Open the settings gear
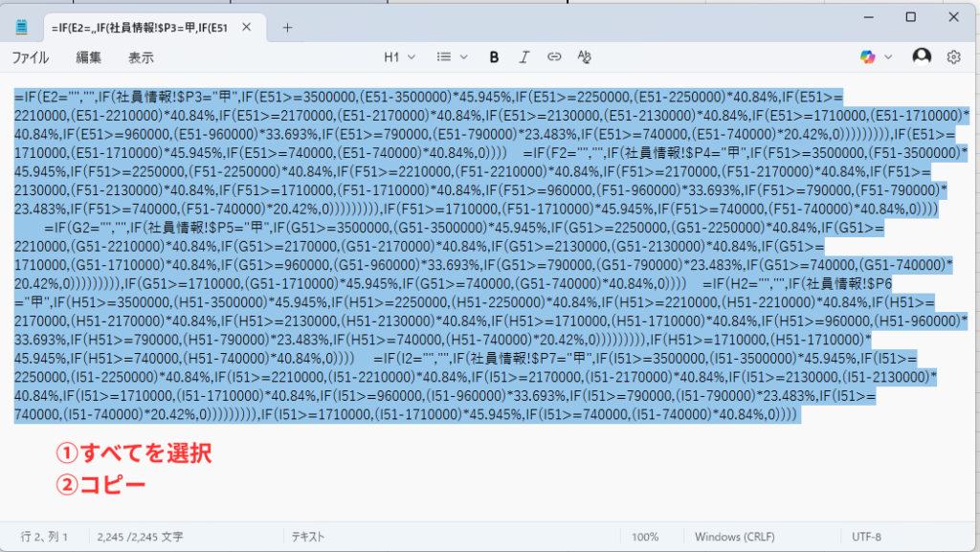Image resolution: width=980 pixels, height=552 pixels. point(953,57)
